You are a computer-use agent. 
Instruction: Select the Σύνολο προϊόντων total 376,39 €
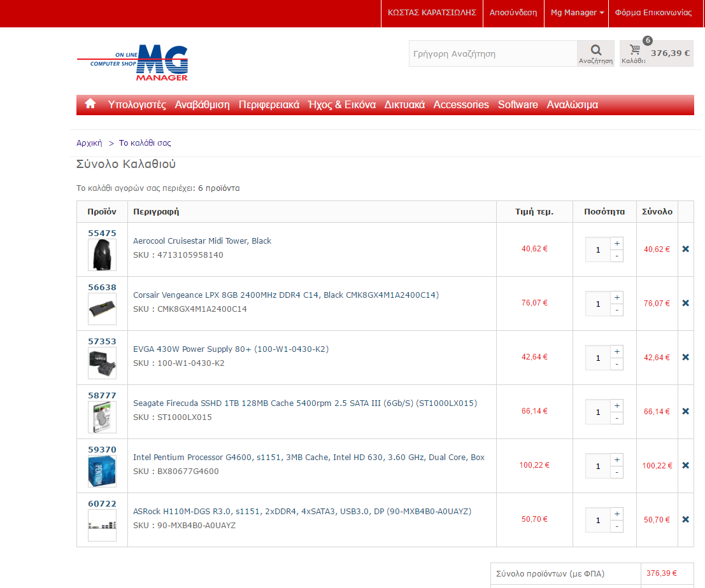pos(662,573)
